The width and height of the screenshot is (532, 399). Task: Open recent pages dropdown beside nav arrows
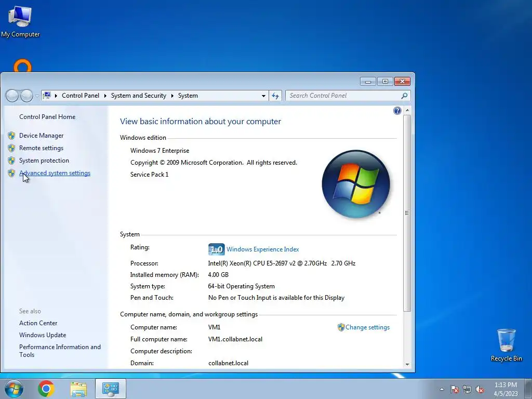point(37,96)
